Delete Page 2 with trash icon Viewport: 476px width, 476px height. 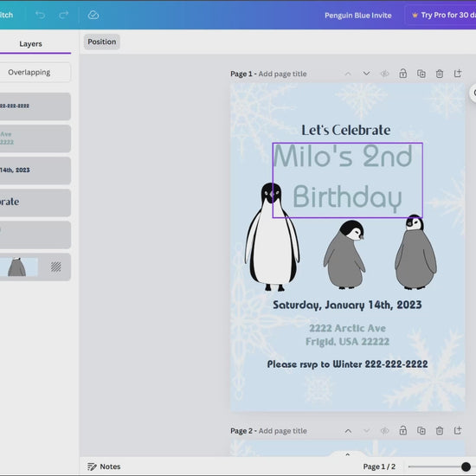click(440, 430)
